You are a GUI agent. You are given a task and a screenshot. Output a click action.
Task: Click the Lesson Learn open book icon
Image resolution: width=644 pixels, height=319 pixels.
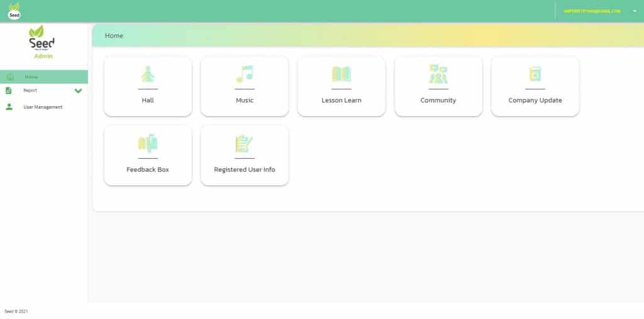coord(341,74)
